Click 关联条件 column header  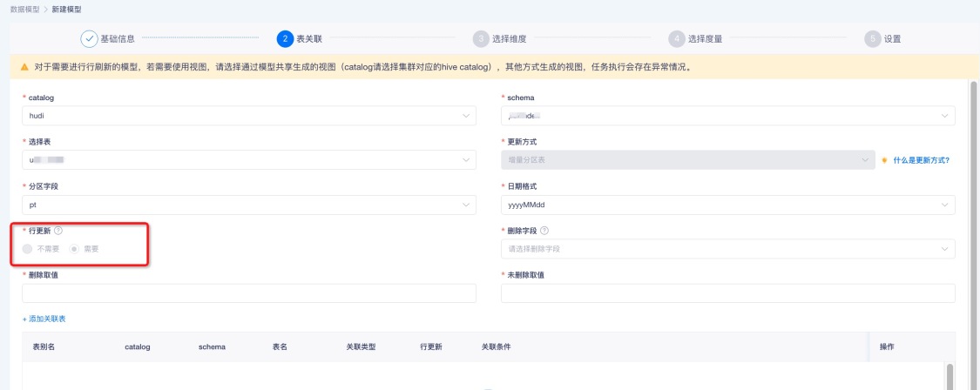coord(496,346)
